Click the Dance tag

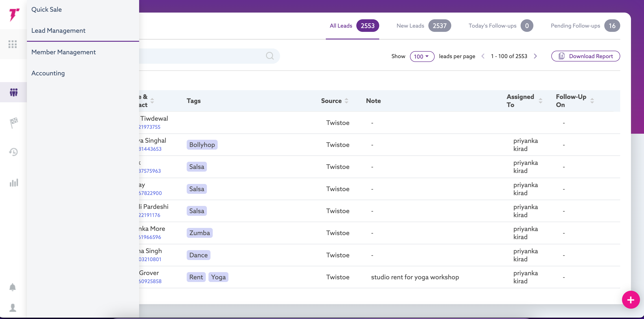click(x=199, y=255)
